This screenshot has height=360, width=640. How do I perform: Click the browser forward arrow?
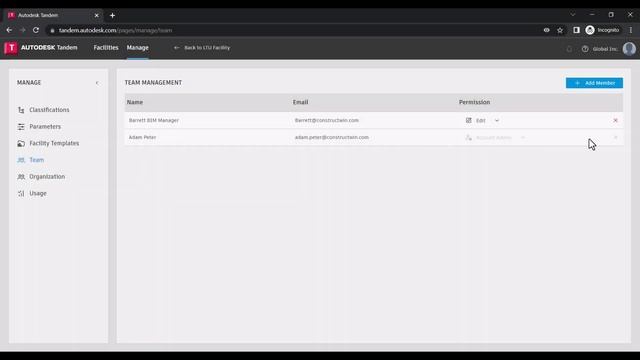click(22, 30)
